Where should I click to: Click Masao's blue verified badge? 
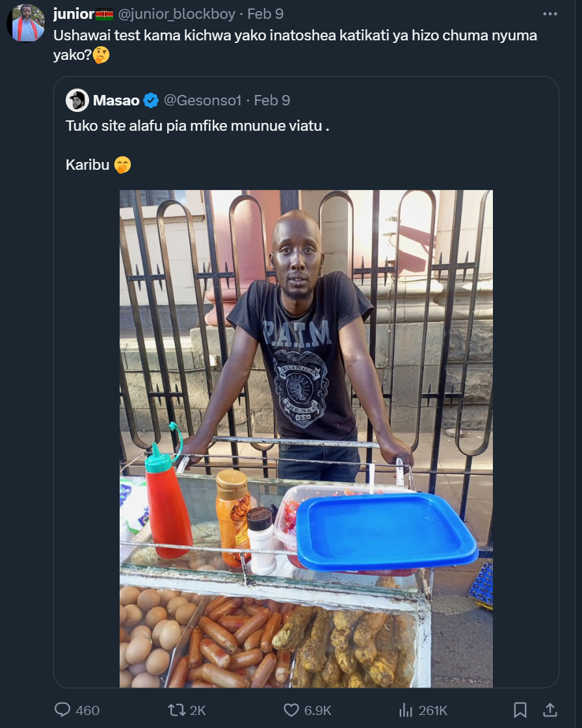coord(151,100)
